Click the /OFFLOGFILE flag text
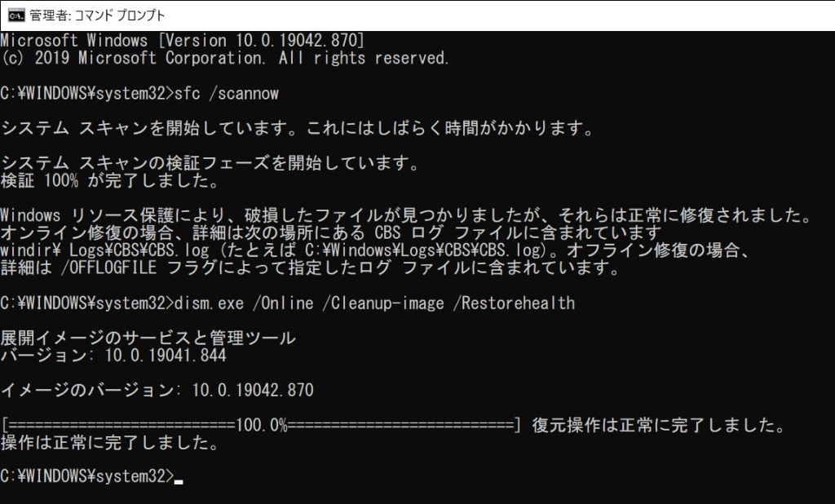 pyautogui.click(x=121, y=268)
